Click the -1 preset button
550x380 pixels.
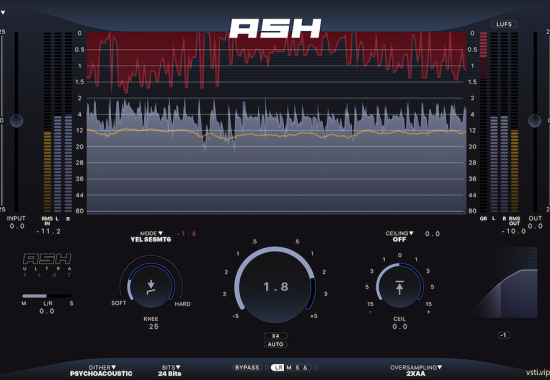pos(504,335)
